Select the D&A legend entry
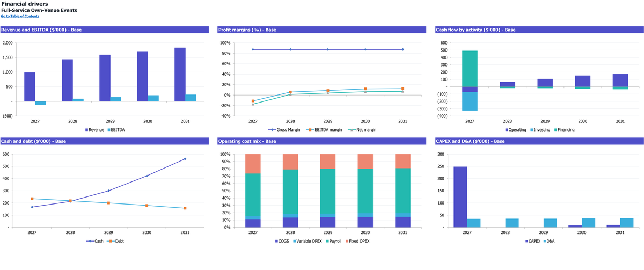Viewport: 644px width, 270px height. [x=550, y=242]
